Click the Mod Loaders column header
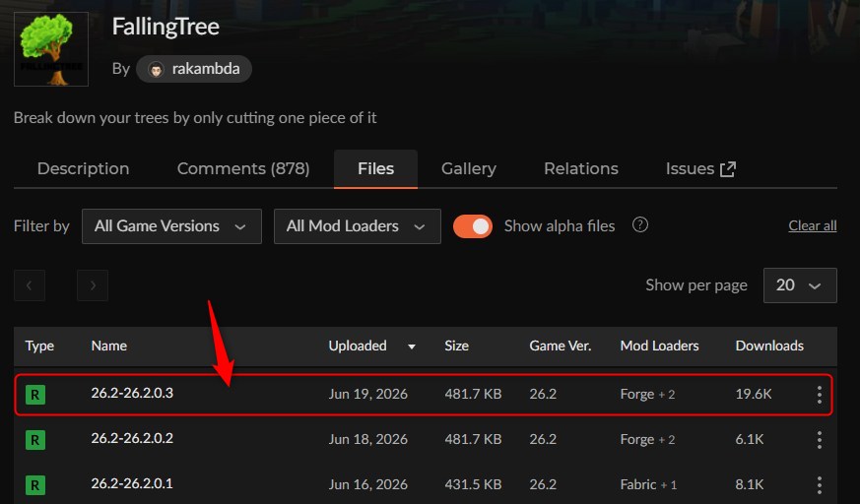Screen dimensions: 860x504 pos(659,346)
